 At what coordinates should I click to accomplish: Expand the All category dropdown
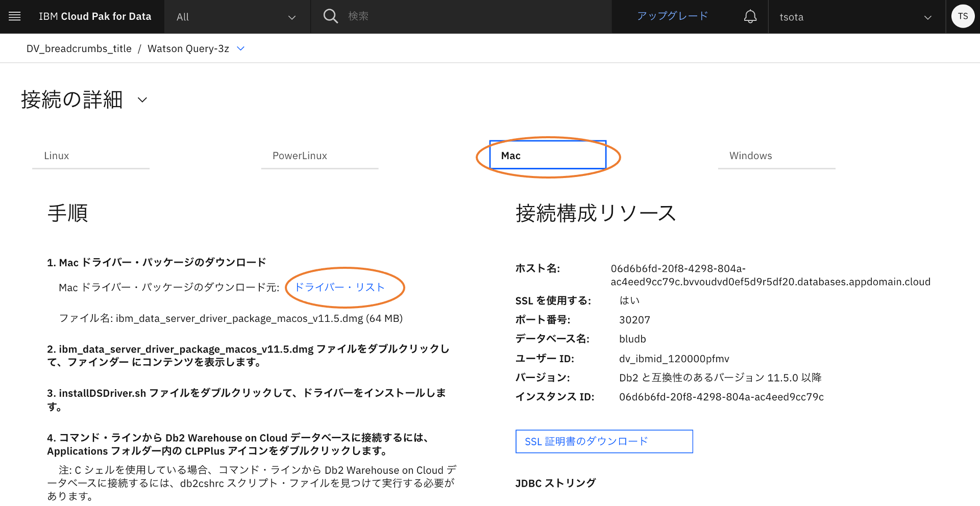pos(236,17)
